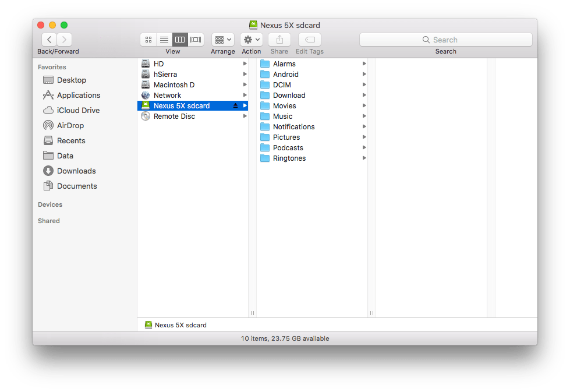Minimize the window with the yellow button
The width and height of the screenshot is (570, 392).
pyautogui.click(x=52, y=25)
